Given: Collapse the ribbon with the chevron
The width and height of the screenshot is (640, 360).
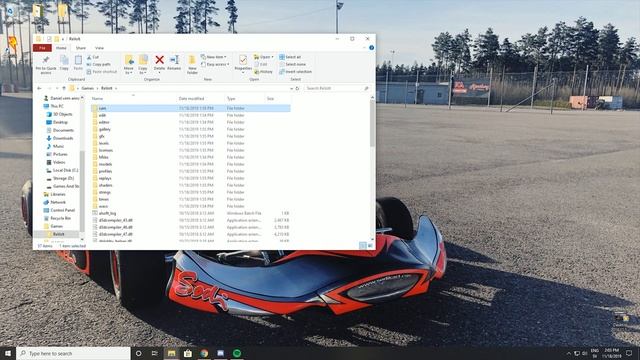Looking at the screenshot, I should [364, 48].
